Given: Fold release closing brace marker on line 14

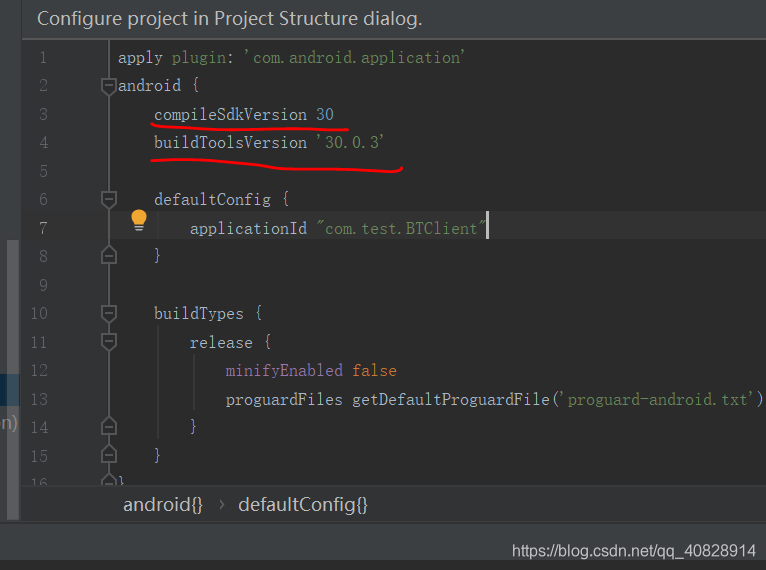Looking at the screenshot, I should pyautogui.click(x=108, y=426).
